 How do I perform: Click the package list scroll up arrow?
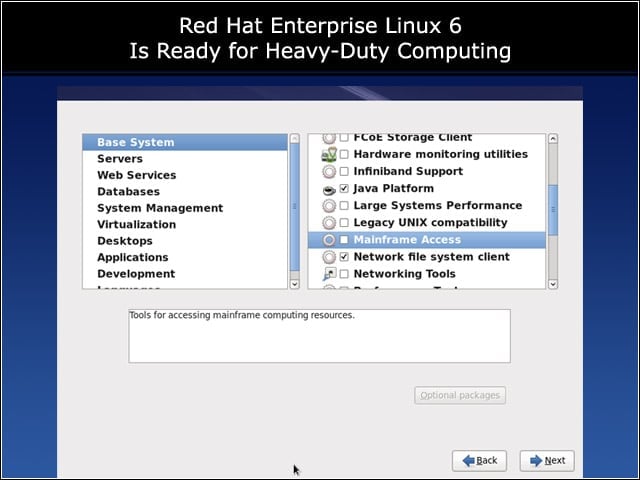[x=553, y=139]
